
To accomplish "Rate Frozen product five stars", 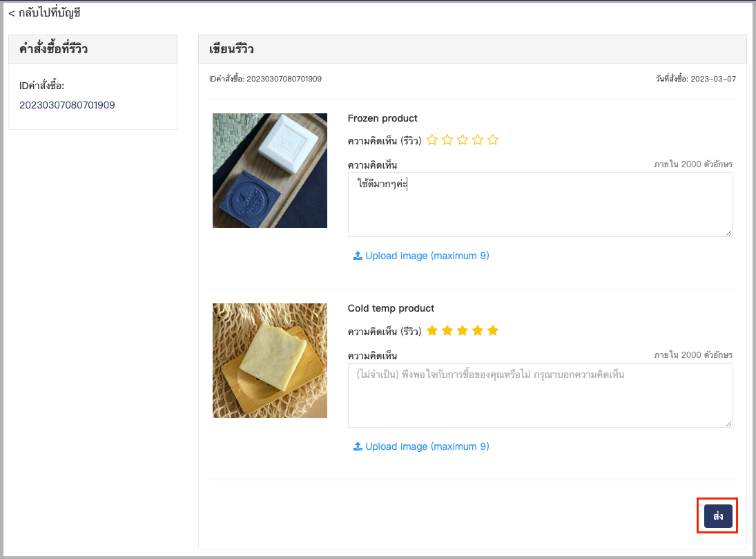I will click(493, 140).
